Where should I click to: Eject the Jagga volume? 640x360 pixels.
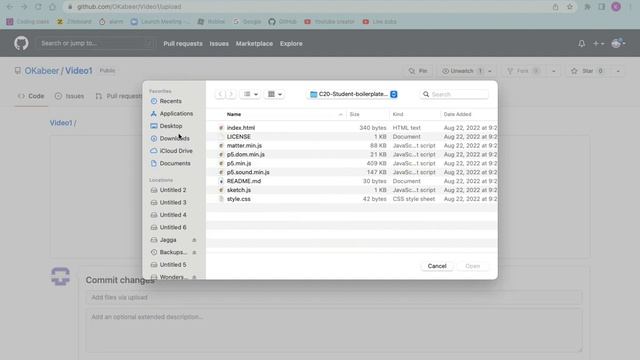(194, 240)
